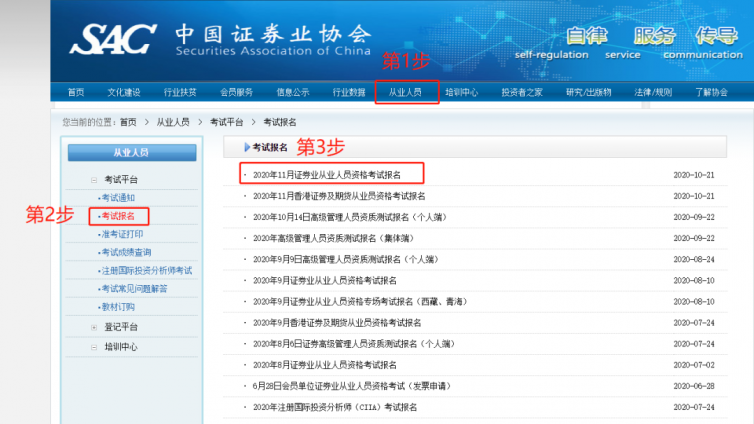Viewport: 754px width, 424px height.
Task: Open 2020年11月香港证券及期货从业员资格考试报名
Action: (x=339, y=196)
